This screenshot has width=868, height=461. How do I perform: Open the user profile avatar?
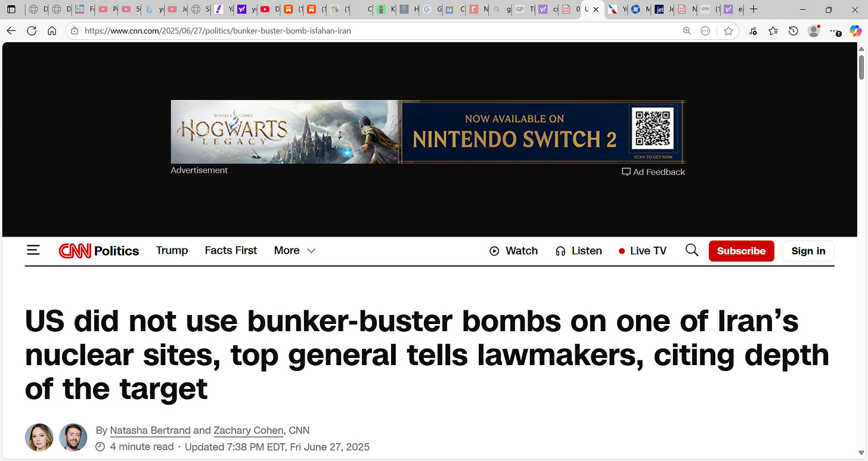pyautogui.click(x=814, y=31)
